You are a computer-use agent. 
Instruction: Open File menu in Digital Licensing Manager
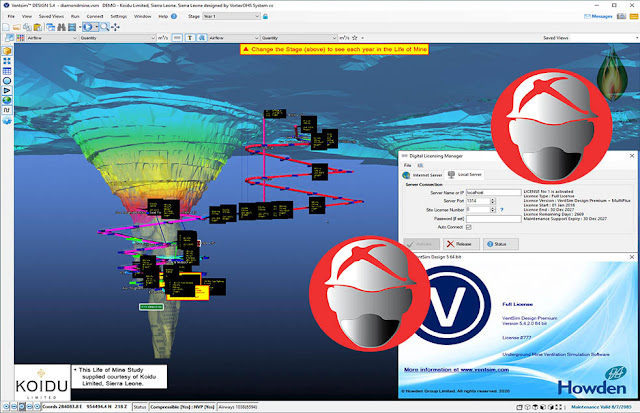(x=407, y=165)
